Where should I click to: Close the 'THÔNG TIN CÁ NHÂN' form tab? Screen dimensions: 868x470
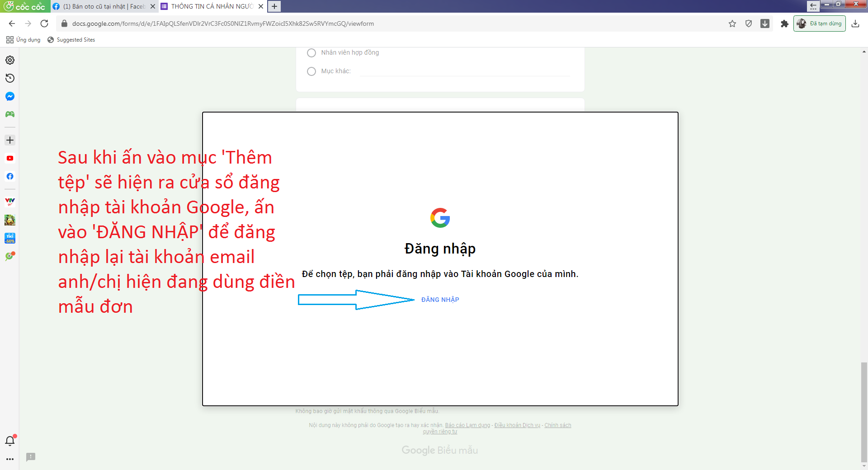tap(261, 6)
